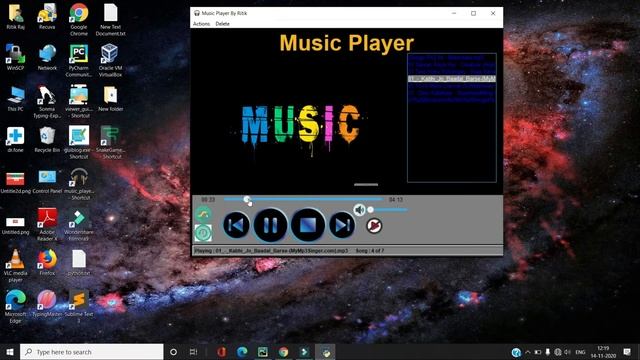The image size is (640, 360).
Task: Select the music_player shortcut with headphones icon
Action: [79, 184]
